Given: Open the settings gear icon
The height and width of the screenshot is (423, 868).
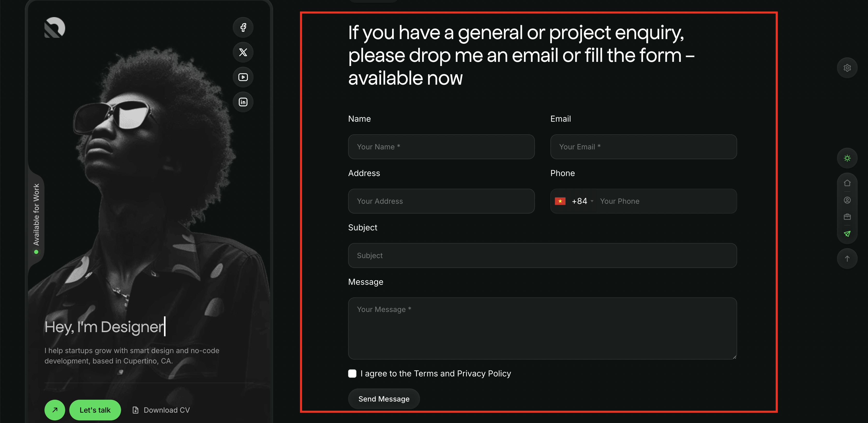Looking at the screenshot, I should 847,68.
